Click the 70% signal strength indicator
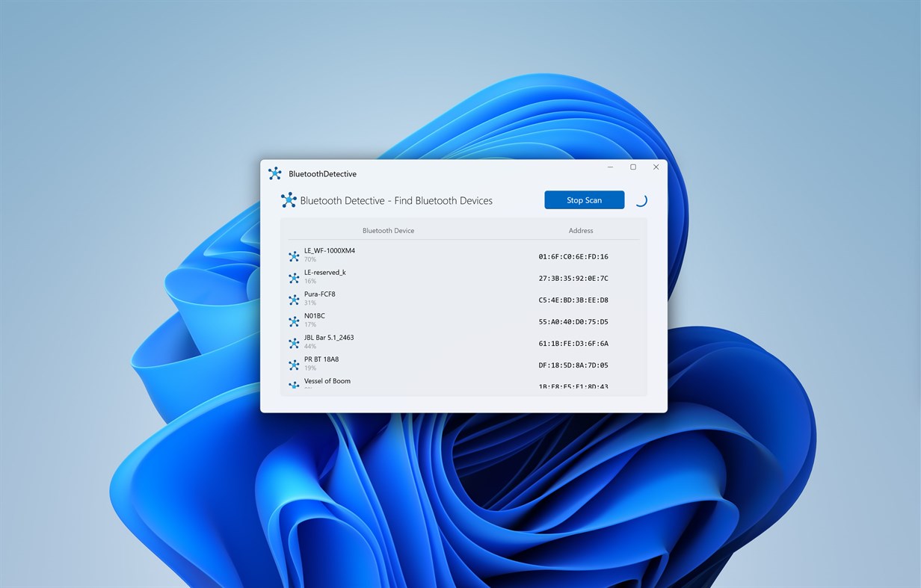 (x=309, y=259)
